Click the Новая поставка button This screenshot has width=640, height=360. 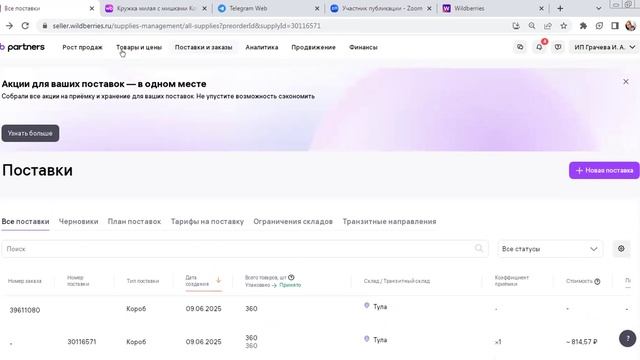click(x=604, y=170)
